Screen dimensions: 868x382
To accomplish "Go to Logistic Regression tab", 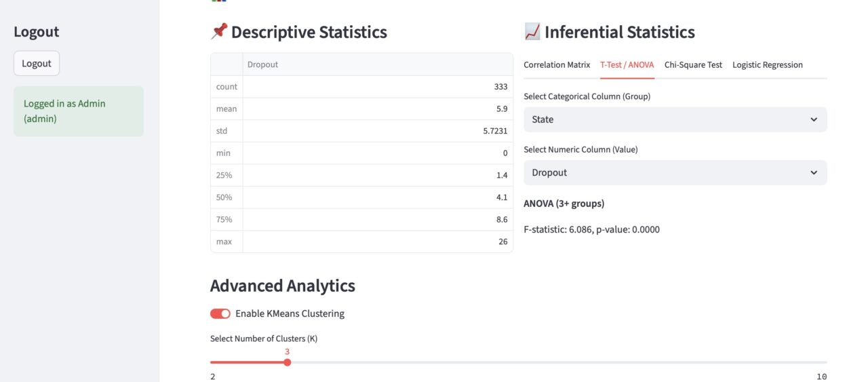I will click(768, 65).
